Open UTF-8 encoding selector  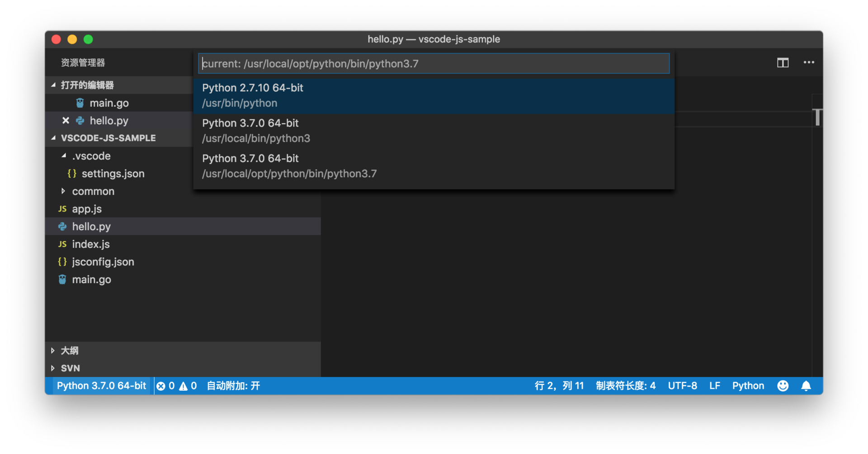tap(682, 386)
